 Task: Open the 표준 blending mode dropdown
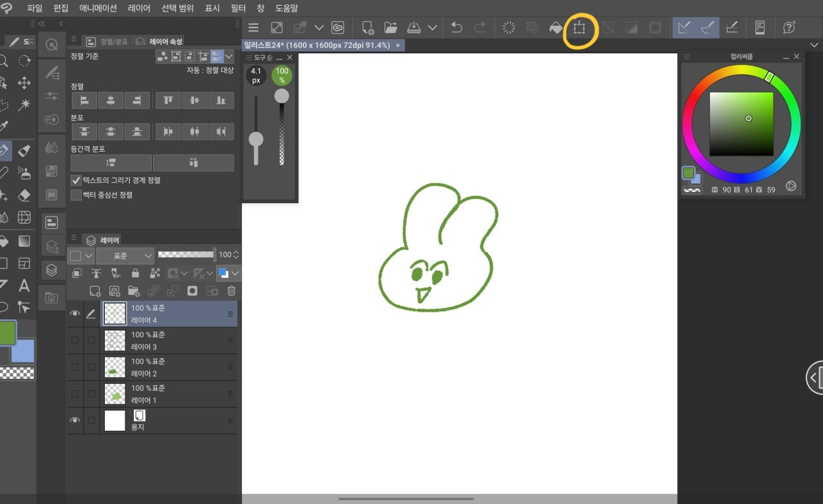[x=125, y=255]
